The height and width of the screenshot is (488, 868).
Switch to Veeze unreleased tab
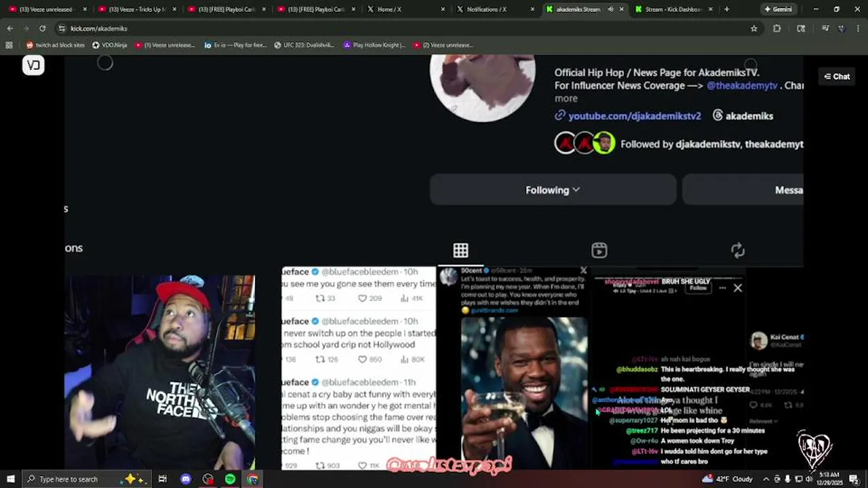45,9
